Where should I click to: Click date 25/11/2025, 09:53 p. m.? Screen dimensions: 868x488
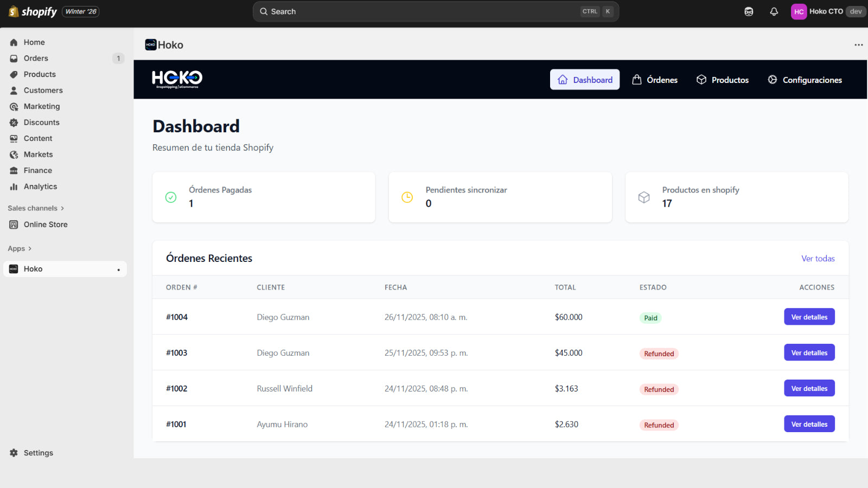tap(426, 353)
